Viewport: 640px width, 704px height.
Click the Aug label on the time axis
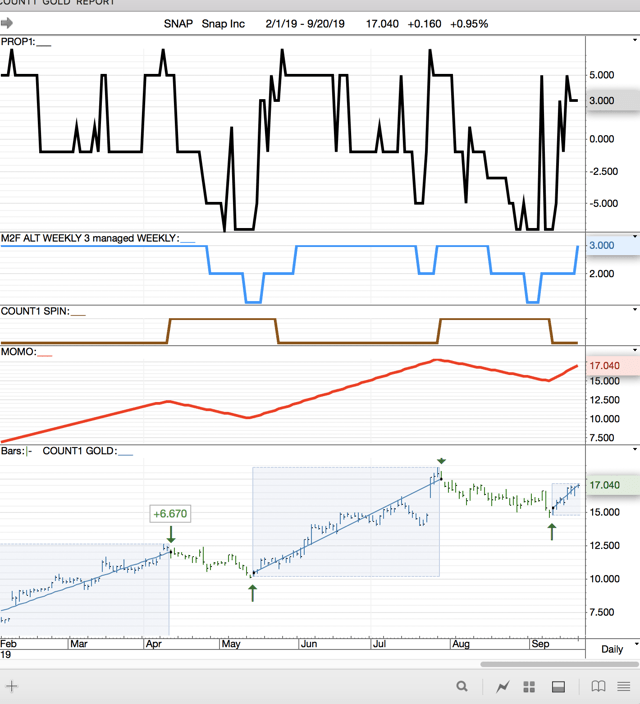click(461, 644)
